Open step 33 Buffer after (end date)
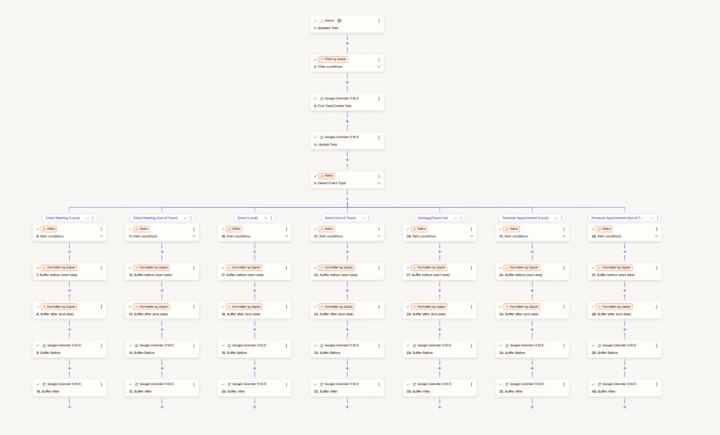 532,310
